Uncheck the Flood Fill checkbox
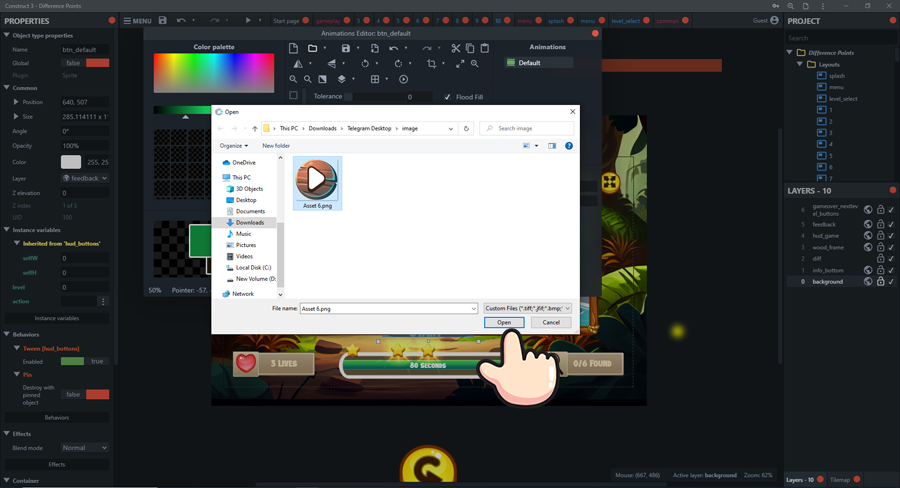This screenshot has width=900, height=488. pyautogui.click(x=447, y=97)
